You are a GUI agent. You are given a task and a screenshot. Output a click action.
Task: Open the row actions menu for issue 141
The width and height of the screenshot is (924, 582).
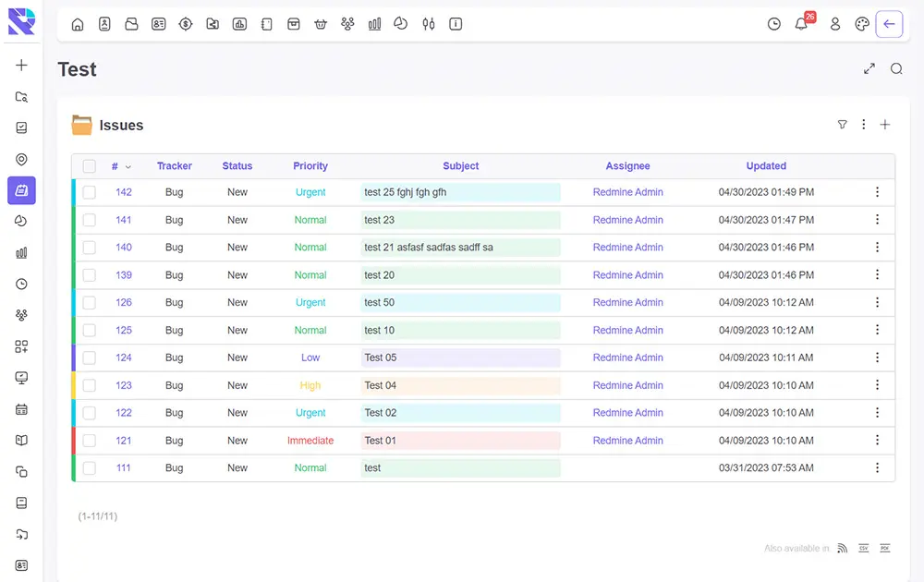tap(877, 220)
